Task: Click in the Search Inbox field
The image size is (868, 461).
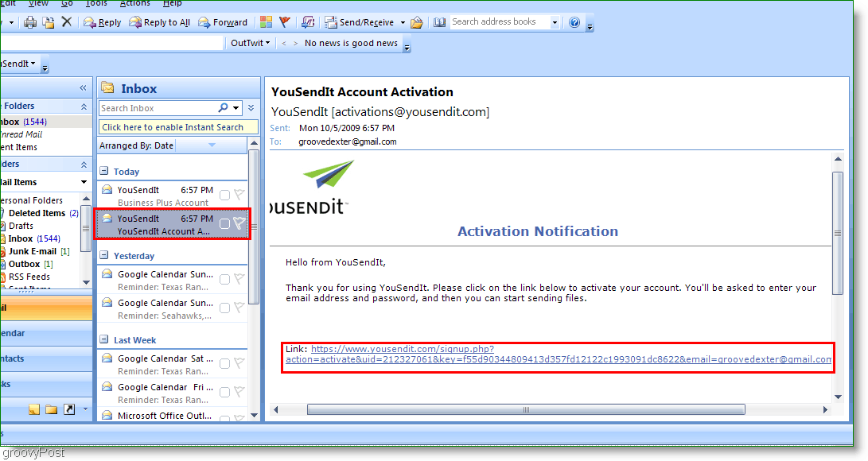Action: click(158, 108)
